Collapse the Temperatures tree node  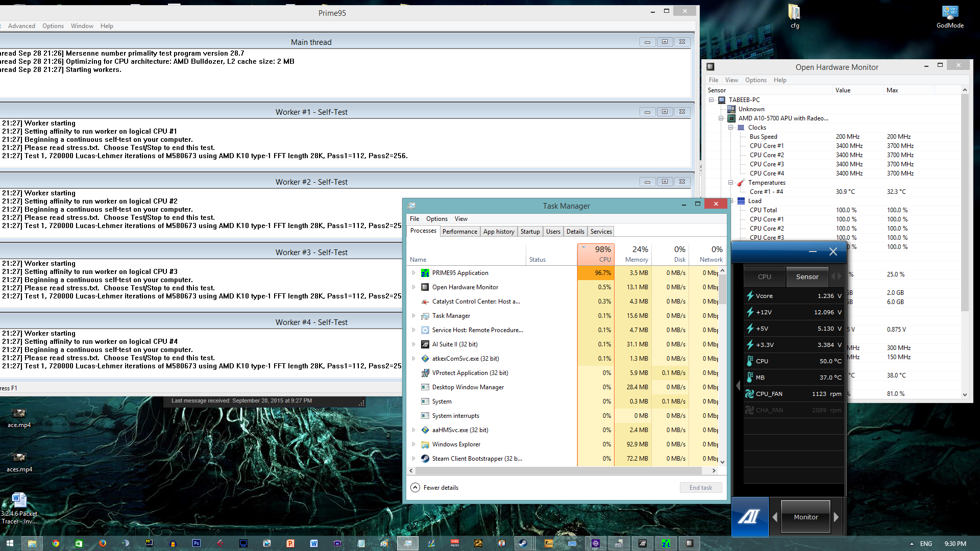[x=730, y=183]
